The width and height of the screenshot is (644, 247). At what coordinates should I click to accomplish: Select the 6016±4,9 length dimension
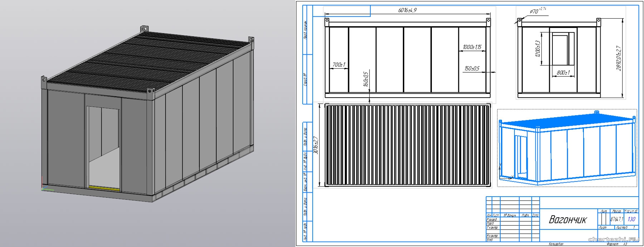point(407,10)
